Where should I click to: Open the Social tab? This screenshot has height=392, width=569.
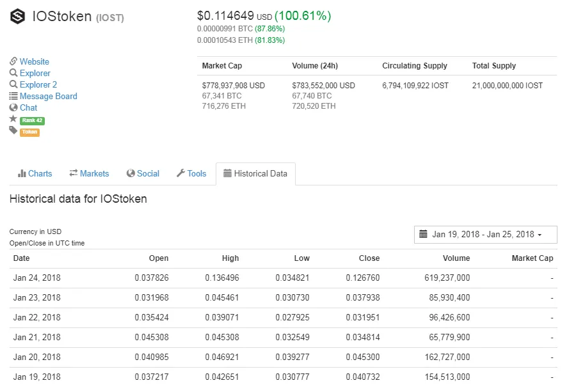pos(143,174)
